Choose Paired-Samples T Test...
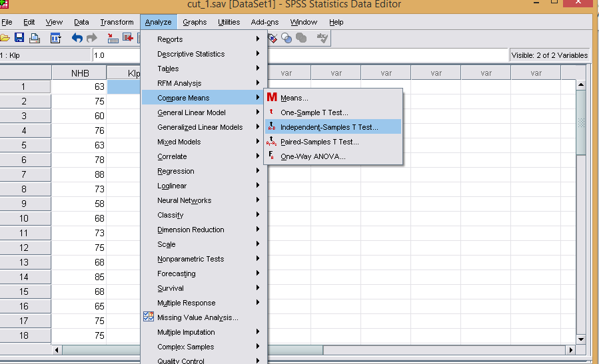Image resolution: width=599 pixels, height=364 pixels. point(333,142)
